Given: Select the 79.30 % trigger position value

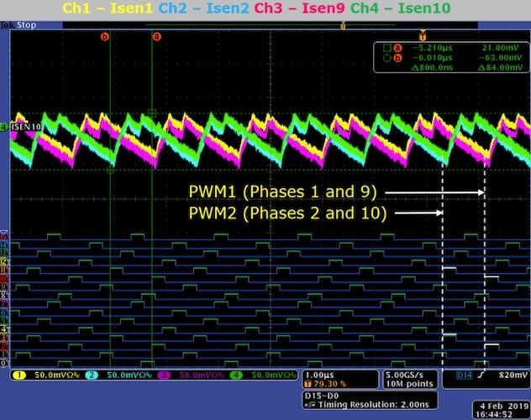Looking at the screenshot, I should pyautogui.click(x=330, y=384).
